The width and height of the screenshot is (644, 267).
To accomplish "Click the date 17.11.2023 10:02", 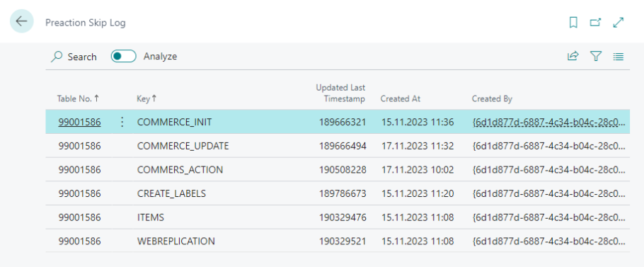I will [x=418, y=170].
